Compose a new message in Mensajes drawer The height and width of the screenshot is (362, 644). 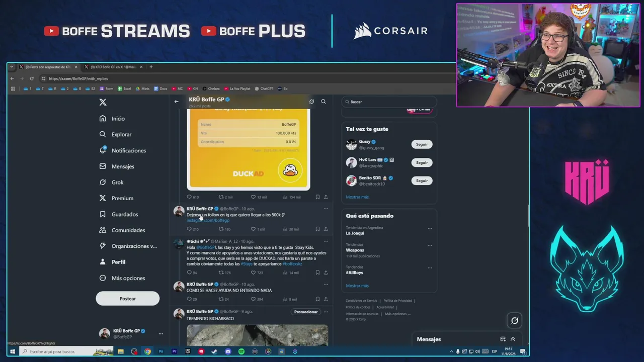point(503,339)
